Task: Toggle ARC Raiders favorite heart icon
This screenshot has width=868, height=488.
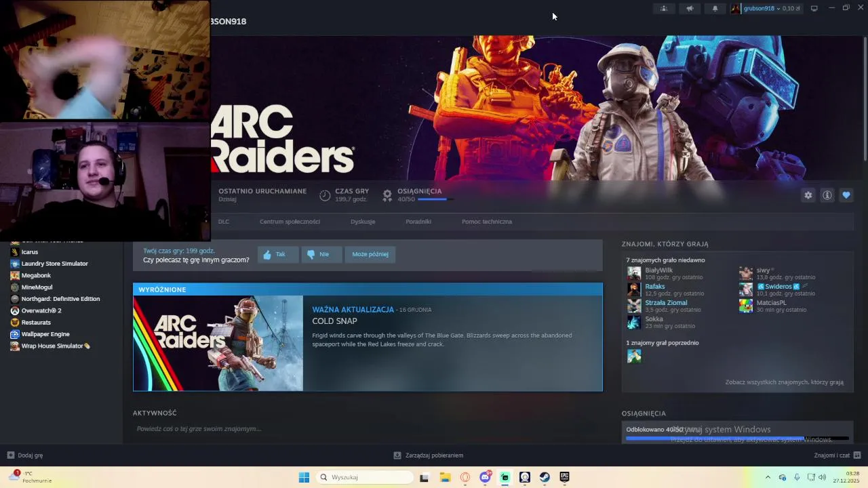Action: click(846, 195)
